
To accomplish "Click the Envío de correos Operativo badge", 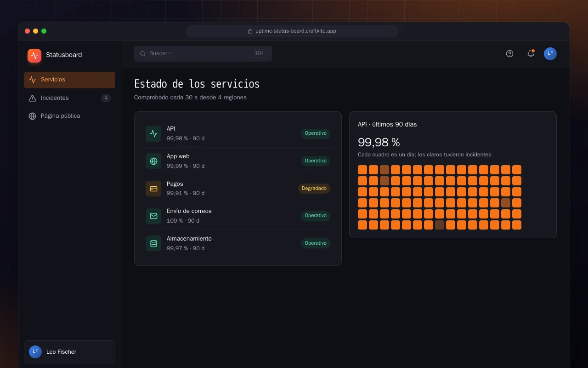I will 316,216.
